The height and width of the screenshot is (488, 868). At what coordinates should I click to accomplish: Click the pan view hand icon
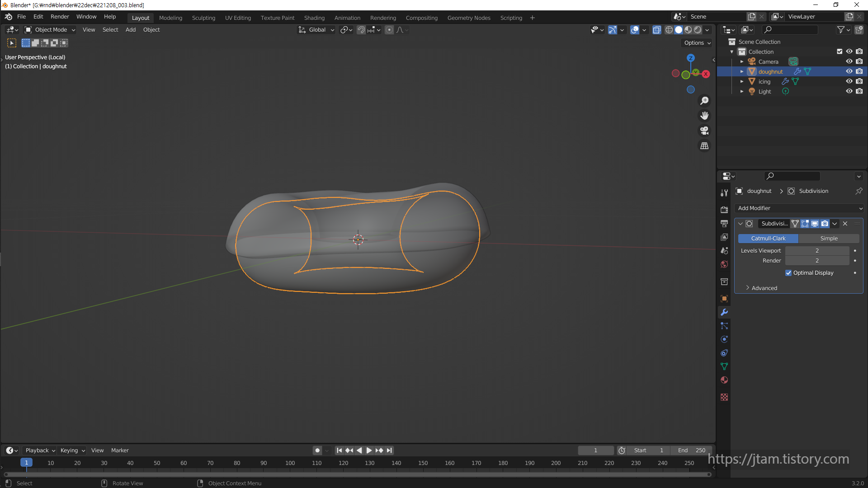click(x=704, y=116)
